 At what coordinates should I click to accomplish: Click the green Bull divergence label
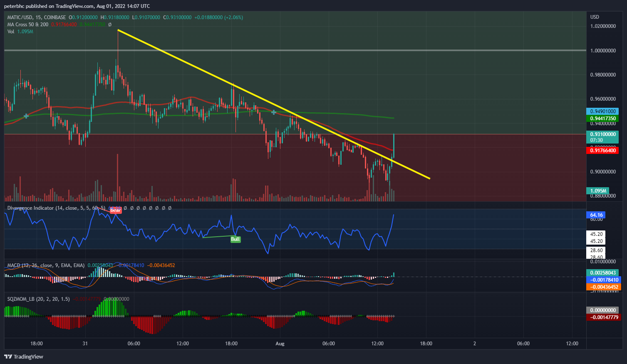(235, 239)
